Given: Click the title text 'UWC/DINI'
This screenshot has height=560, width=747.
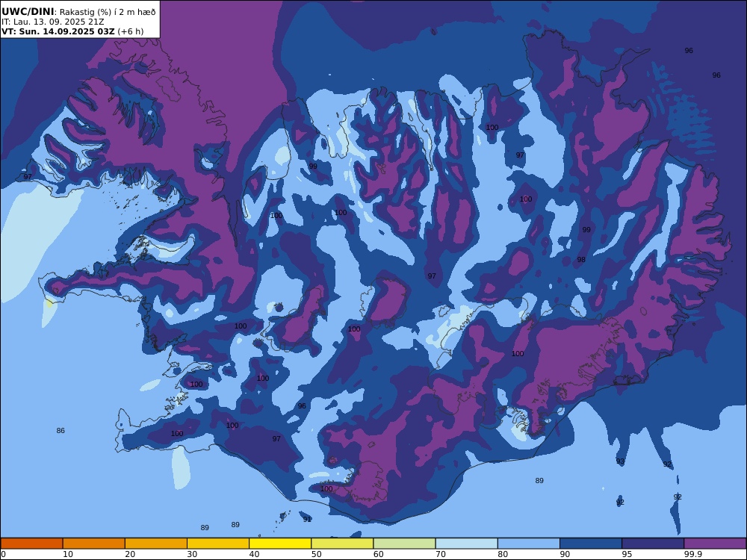Looking at the screenshot, I should point(28,12).
